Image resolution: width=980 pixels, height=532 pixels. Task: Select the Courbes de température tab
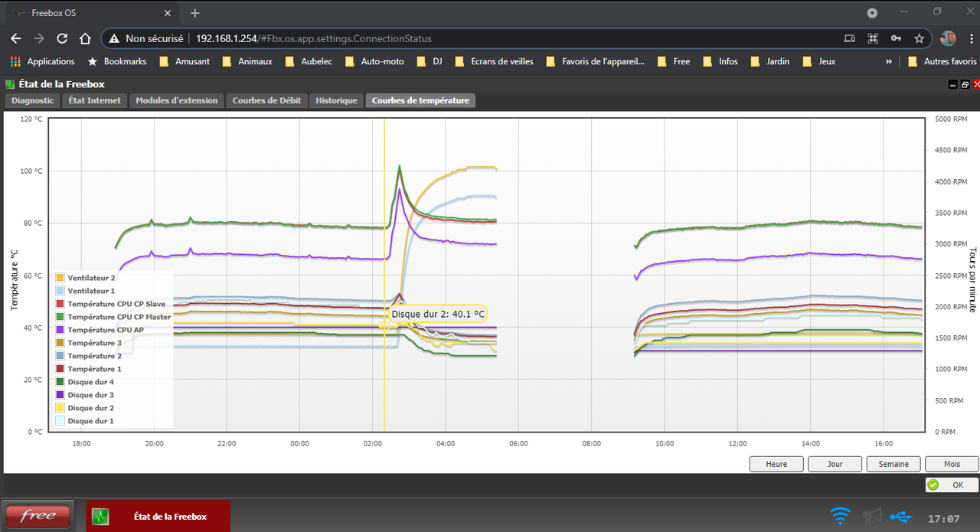click(420, 100)
